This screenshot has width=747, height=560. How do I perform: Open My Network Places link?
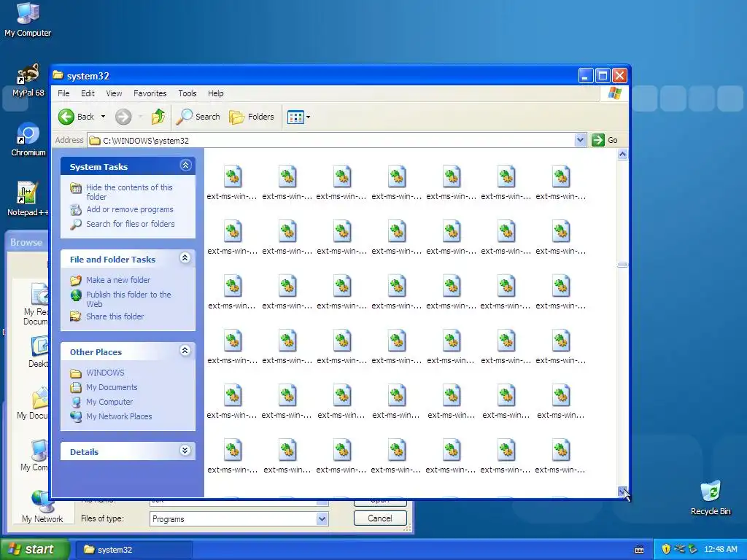pos(119,416)
